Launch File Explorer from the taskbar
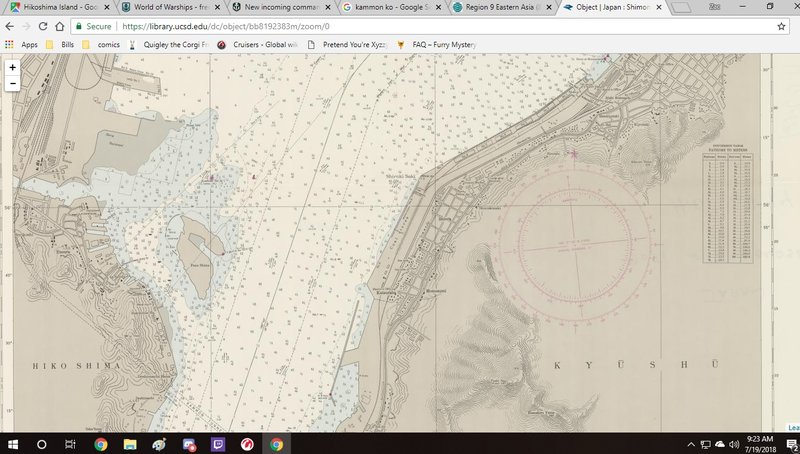This screenshot has width=800, height=454. point(130,443)
